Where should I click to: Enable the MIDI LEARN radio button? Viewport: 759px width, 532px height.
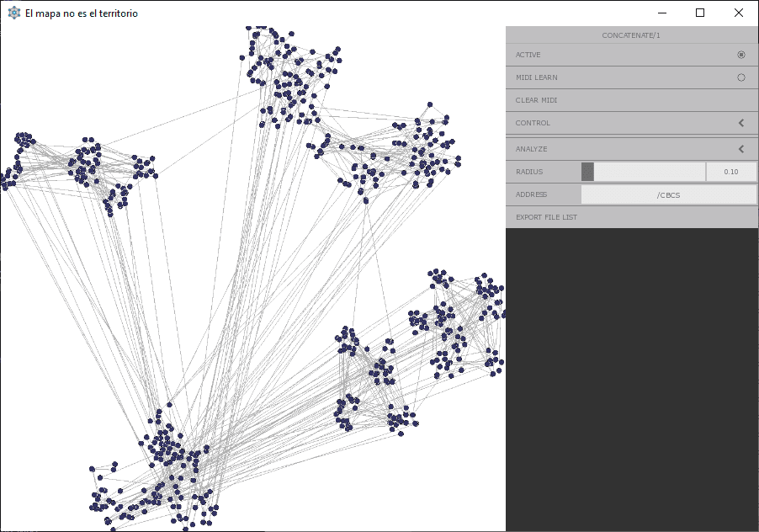click(x=741, y=77)
